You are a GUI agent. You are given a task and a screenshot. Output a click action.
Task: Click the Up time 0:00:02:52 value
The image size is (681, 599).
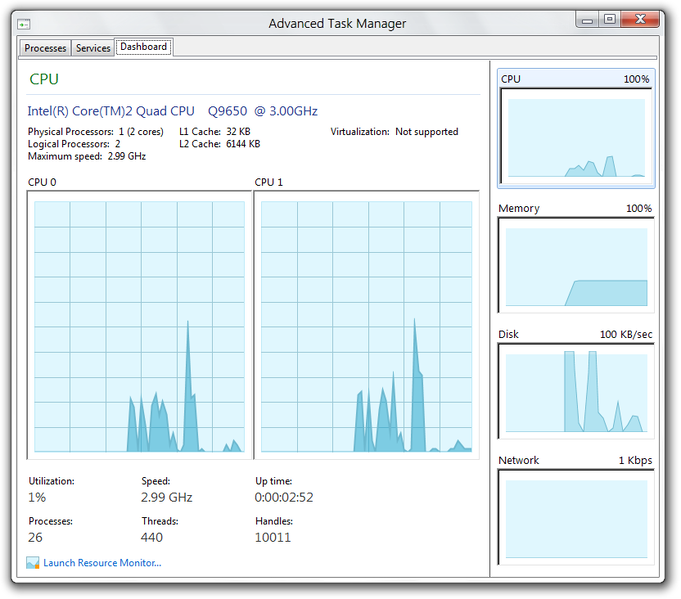click(284, 497)
